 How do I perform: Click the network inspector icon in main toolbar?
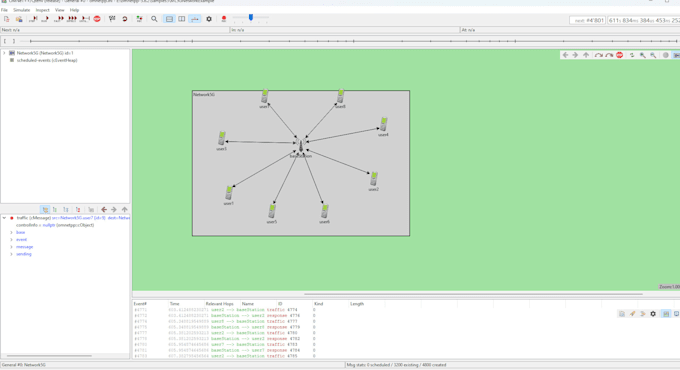139,19
